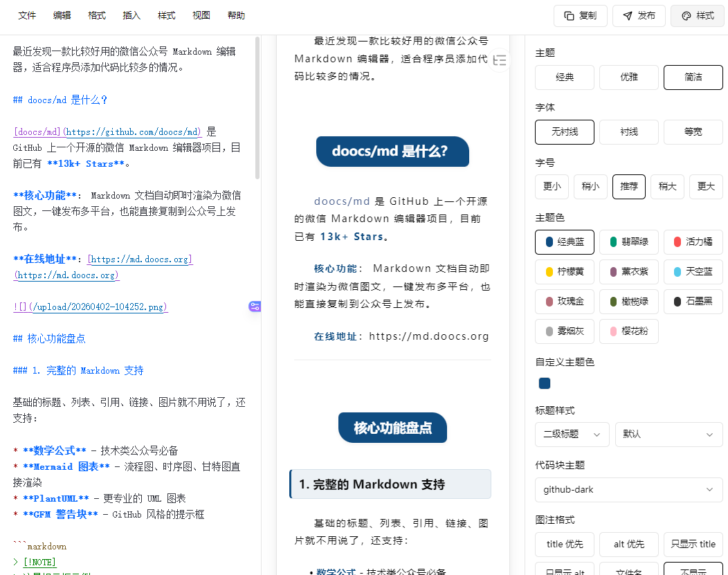Pick the 活力橘 orange theme color
This screenshot has height=575, width=728.
tap(693, 242)
